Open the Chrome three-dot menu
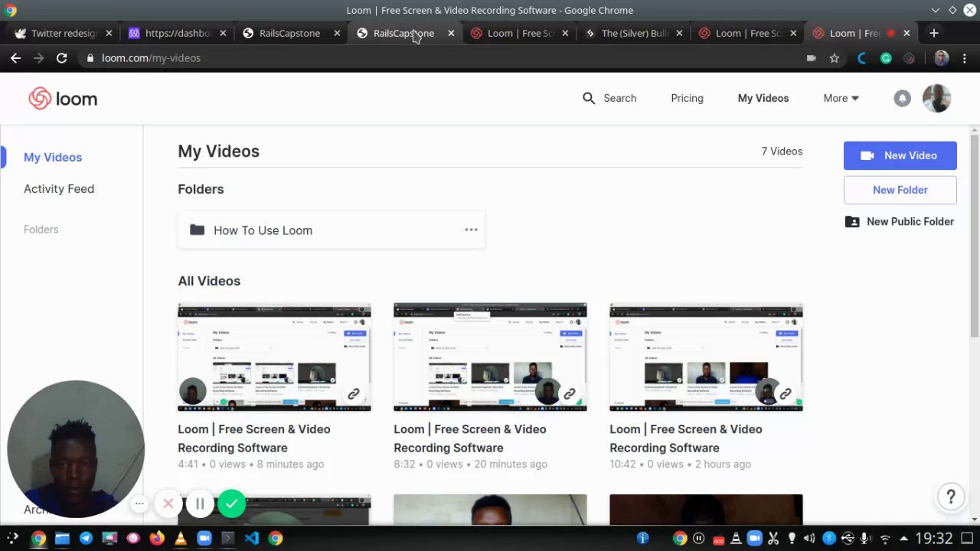Viewport: 980px width, 551px height. [x=965, y=58]
